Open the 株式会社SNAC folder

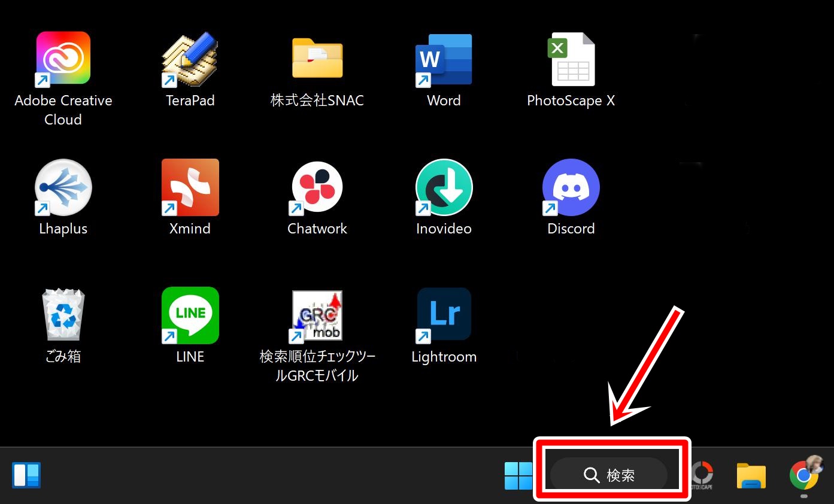(x=317, y=59)
